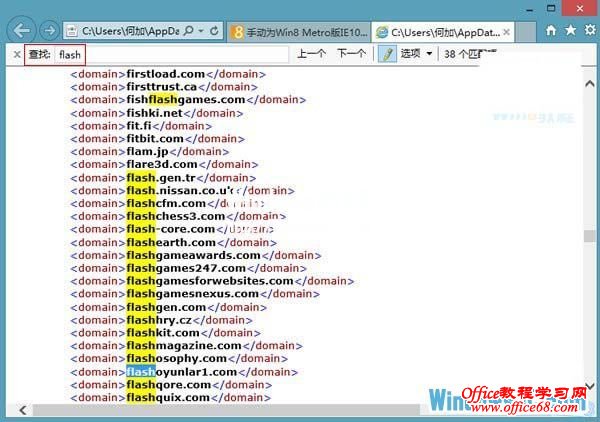Viewport: 600px width, 422px height.
Task: Refresh the page using the reload icon
Action: (x=214, y=31)
